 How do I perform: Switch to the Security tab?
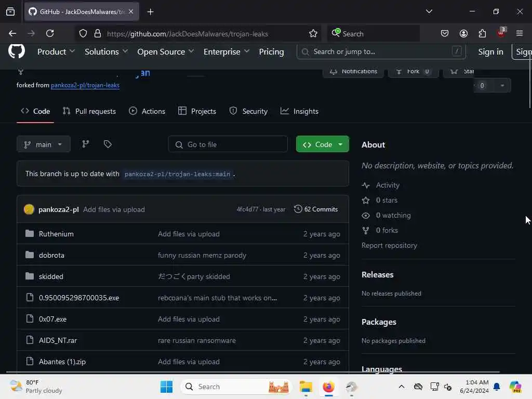click(248, 111)
